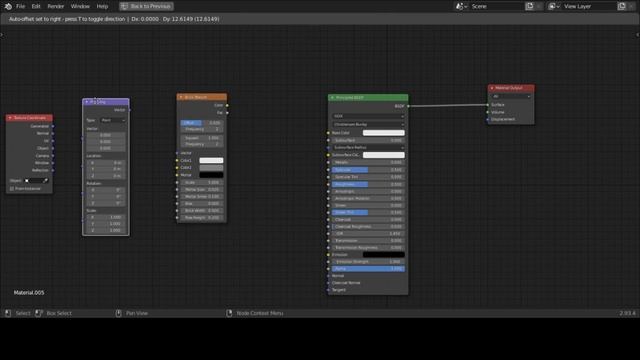Click the Back to Previous button
The width and height of the screenshot is (640, 360).
[146, 6]
